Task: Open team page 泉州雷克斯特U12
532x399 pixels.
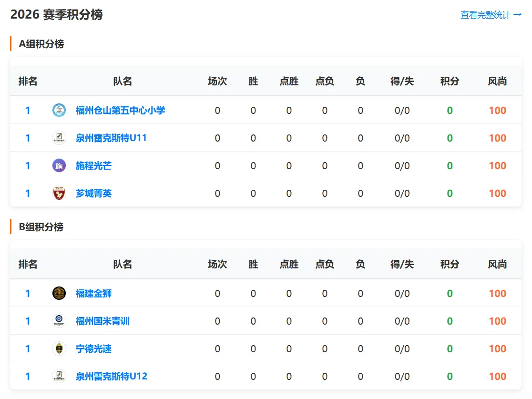Action: (x=112, y=376)
